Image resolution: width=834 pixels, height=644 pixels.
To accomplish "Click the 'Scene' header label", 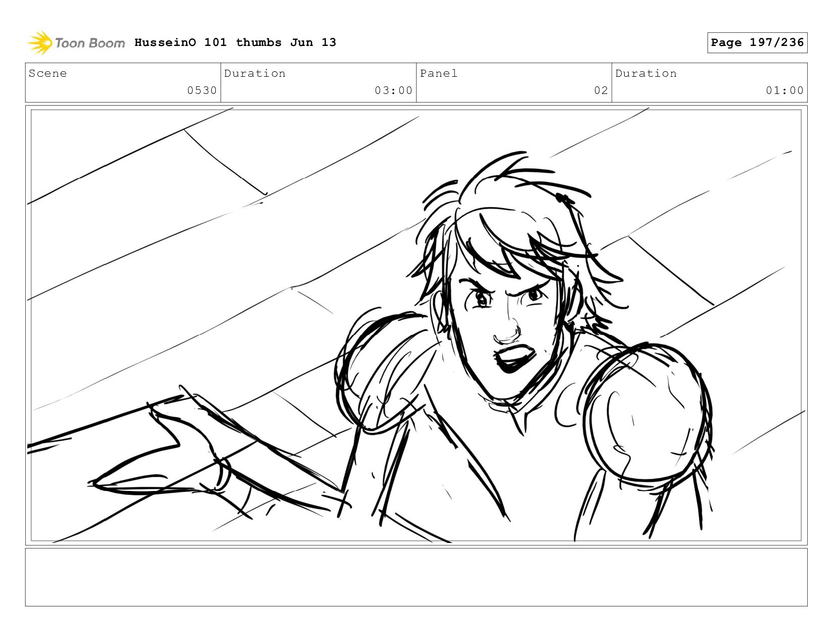I will (x=48, y=73).
